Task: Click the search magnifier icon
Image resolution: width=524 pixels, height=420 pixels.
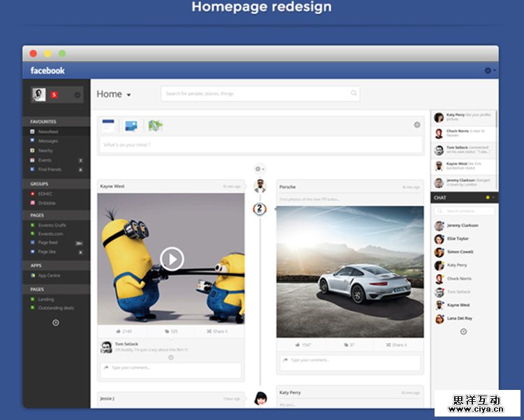Action: (354, 93)
